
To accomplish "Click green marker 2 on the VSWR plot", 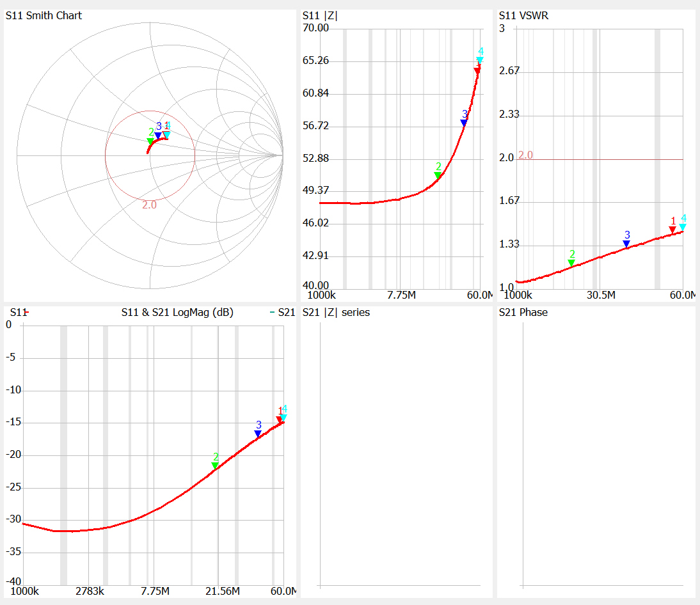I will click(x=571, y=262).
